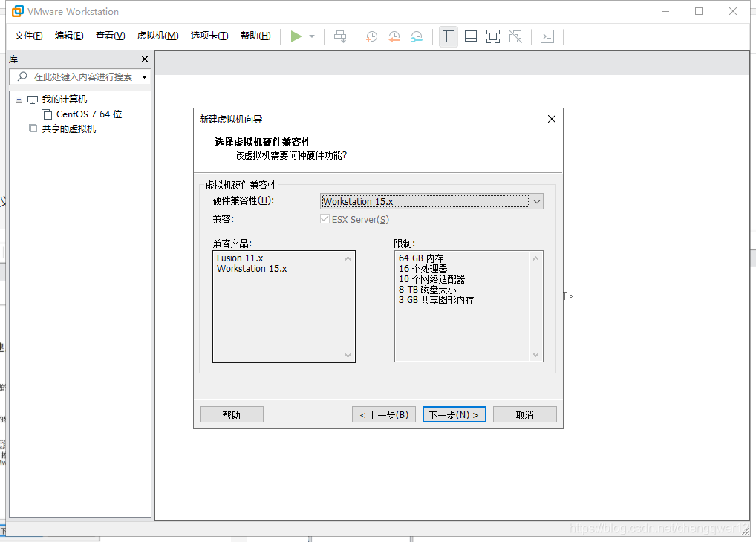756x542 pixels.
Task: Take a snapshot with the clock-plus icon
Action: click(372, 36)
